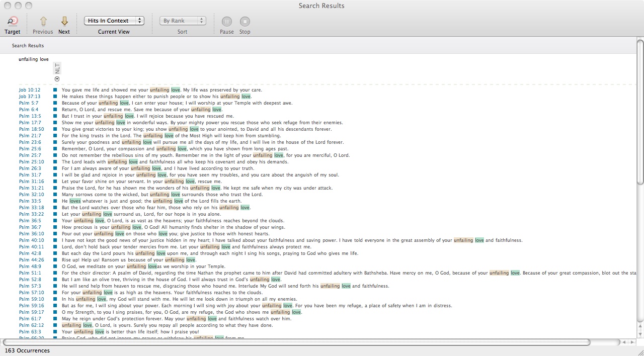Click the "unfailing love" search term text
Viewport: 644px width, 356px height.
(x=34, y=59)
